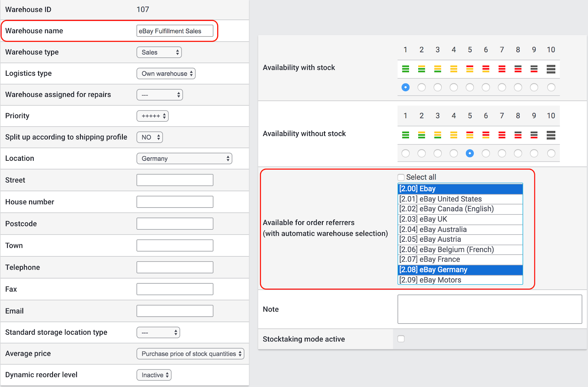Click the red availability 7 icon in Availability without stock
The image size is (588, 387).
click(502, 135)
